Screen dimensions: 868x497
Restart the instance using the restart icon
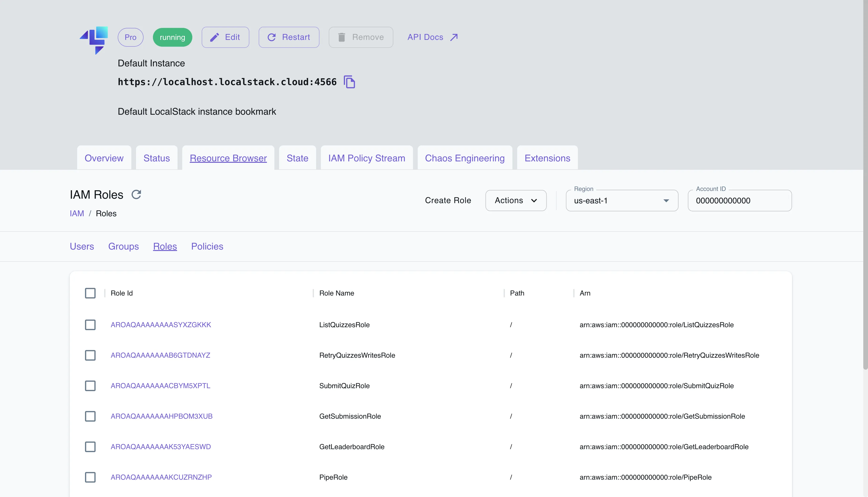(271, 37)
